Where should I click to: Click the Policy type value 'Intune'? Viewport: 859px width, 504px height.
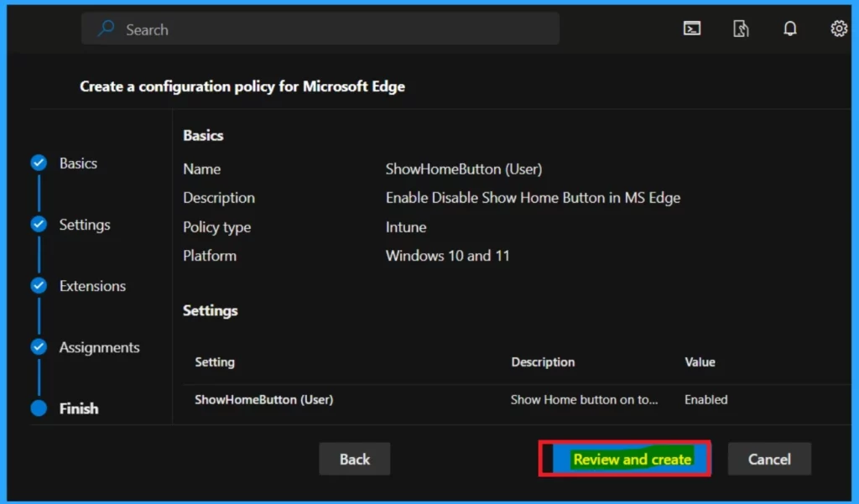point(406,227)
